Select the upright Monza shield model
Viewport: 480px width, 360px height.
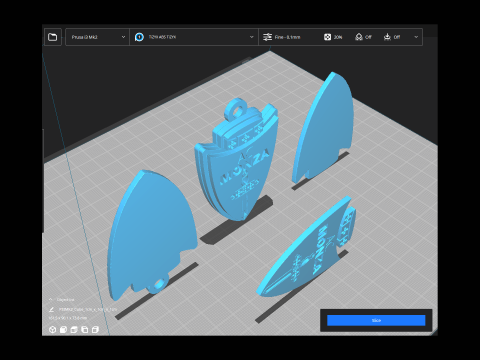pyautogui.click(x=237, y=159)
